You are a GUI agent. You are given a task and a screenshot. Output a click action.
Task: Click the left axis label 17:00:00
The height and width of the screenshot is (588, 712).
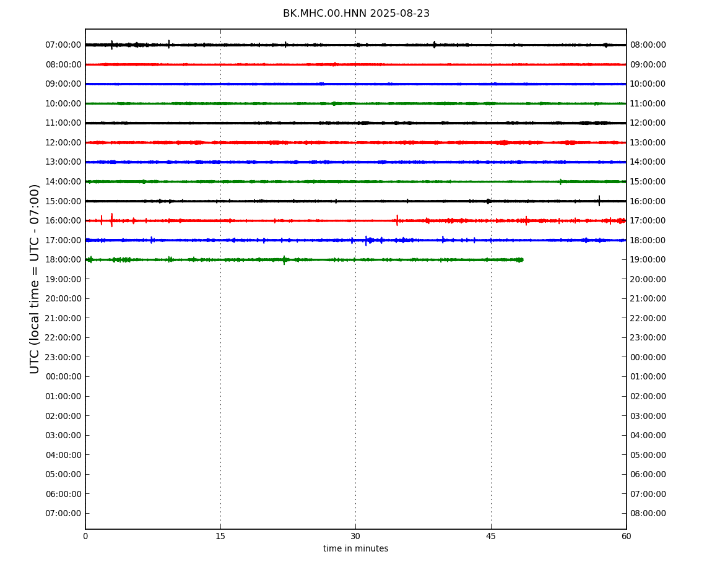(x=63, y=240)
